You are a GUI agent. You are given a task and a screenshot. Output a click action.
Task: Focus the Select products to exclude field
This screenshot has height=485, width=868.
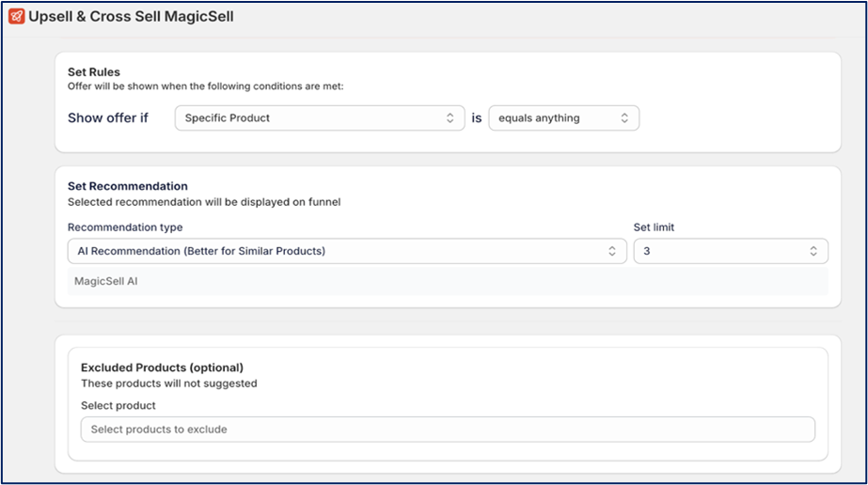[448, 430]
